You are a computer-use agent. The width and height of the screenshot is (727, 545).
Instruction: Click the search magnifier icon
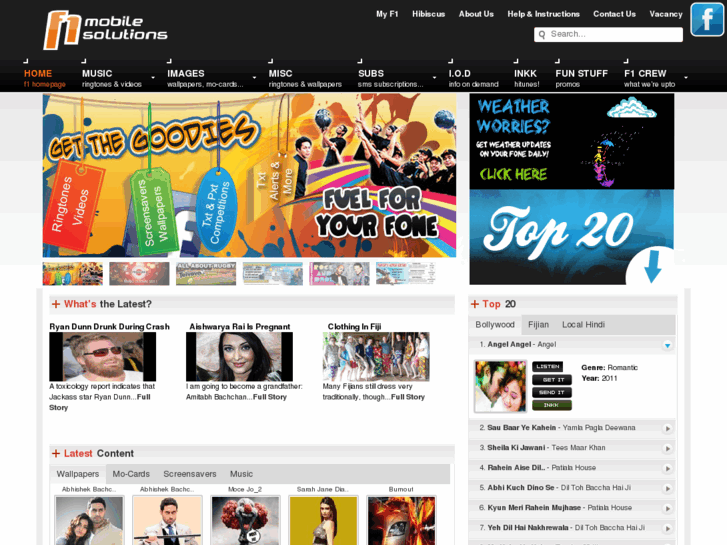(x=542, y=35)
